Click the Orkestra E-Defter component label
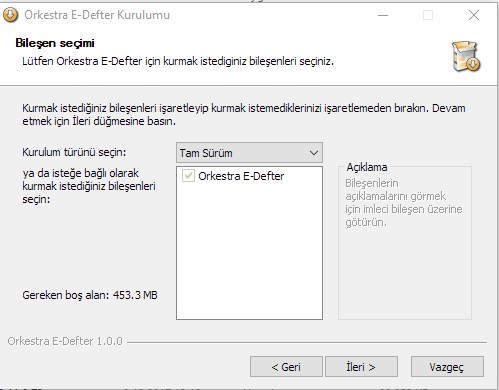Screen dimensions: 499x390 [241, 176]
